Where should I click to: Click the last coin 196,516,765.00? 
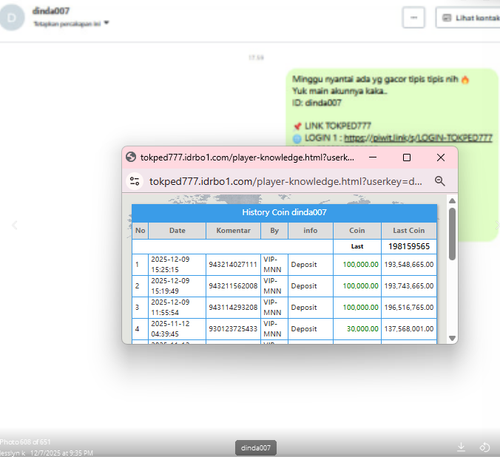tap(409, 307)
